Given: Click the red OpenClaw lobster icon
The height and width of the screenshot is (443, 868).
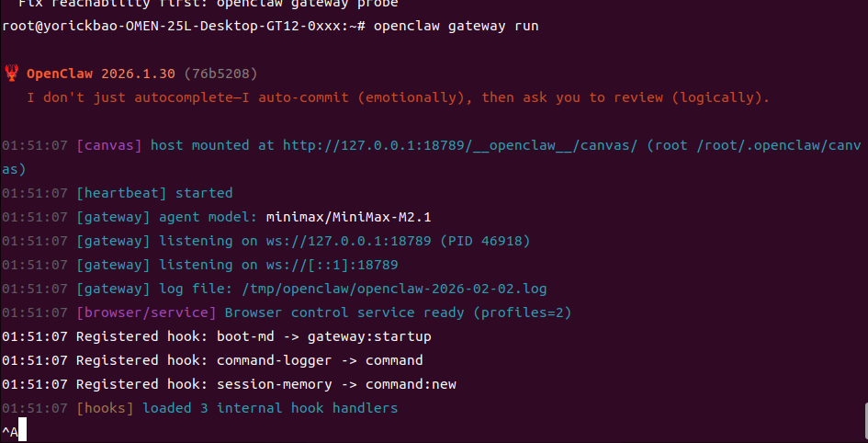Looking at the screenshot, I should coord(12,74).
